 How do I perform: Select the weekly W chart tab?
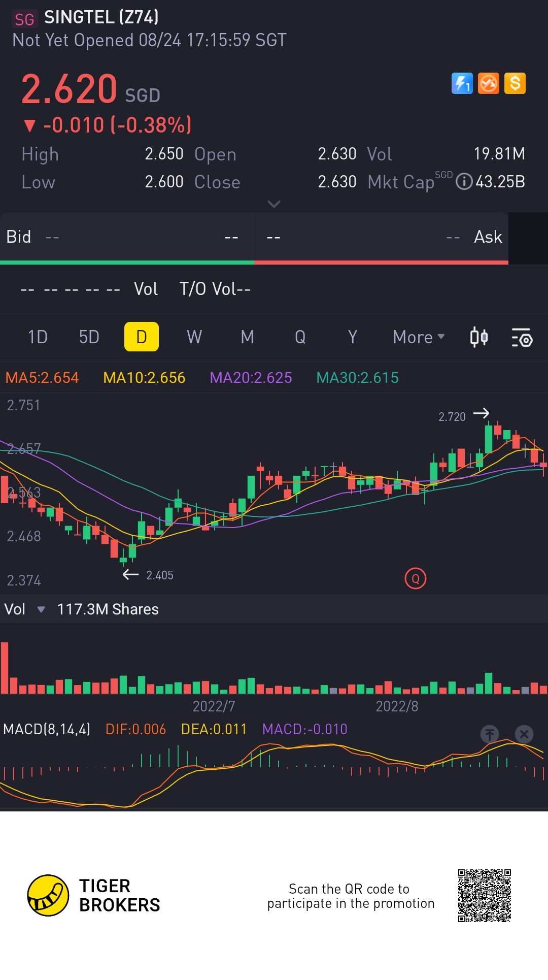(x=194, y=337)
